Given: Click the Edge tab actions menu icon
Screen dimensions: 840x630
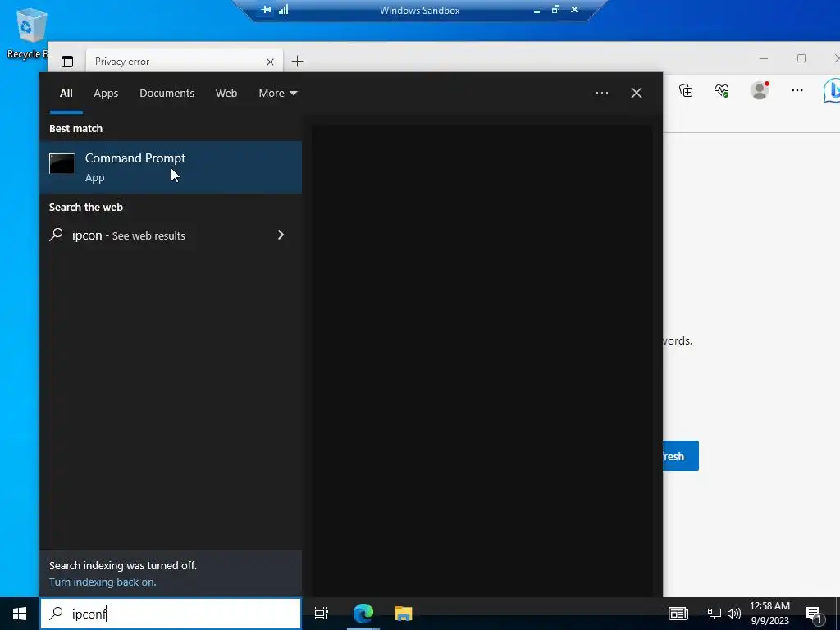Looking at the screenshot, I should [x=67, y=62].
